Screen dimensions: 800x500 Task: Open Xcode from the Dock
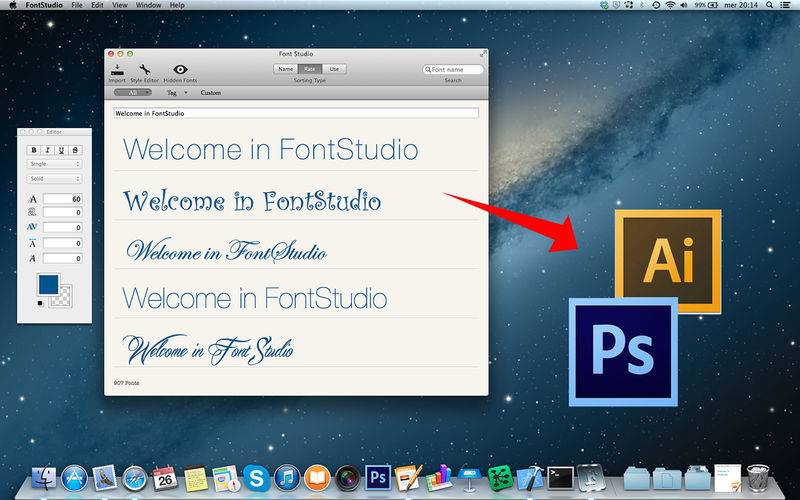click(530, 479)
